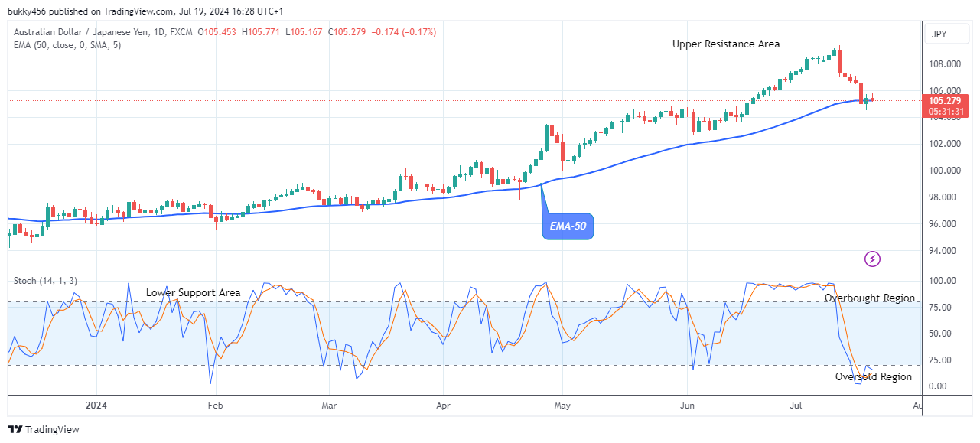The width and height of the screenshot is (980, 443).
Task: Click the 104.000 price axis label
Action: (945, 117)
